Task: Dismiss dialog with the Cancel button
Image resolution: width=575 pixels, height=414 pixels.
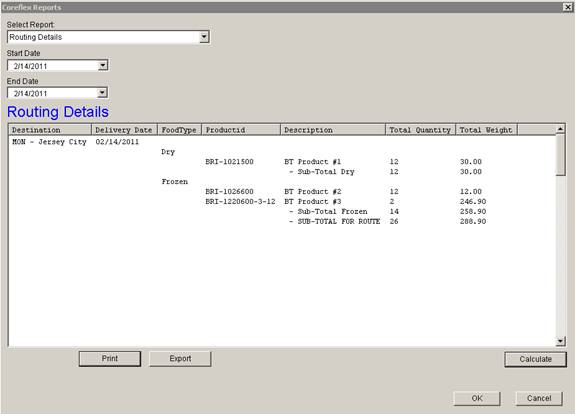Action: pos(539,398)
